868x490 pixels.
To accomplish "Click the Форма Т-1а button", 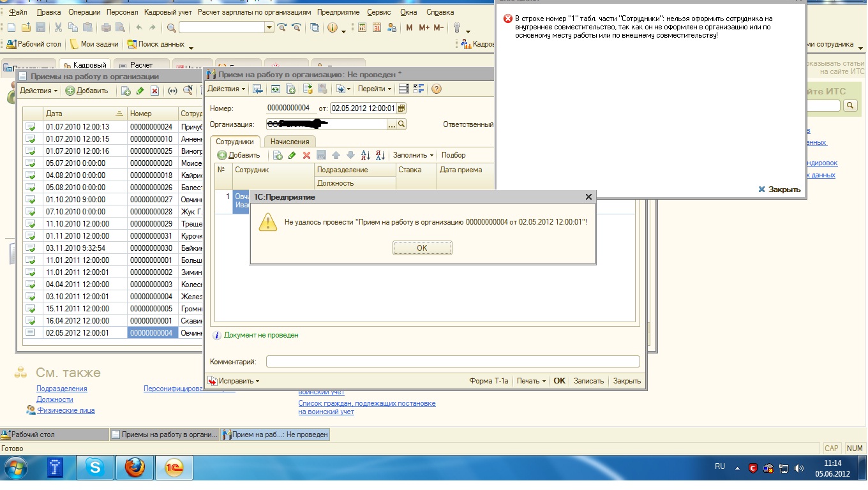I will click(489, 381).
